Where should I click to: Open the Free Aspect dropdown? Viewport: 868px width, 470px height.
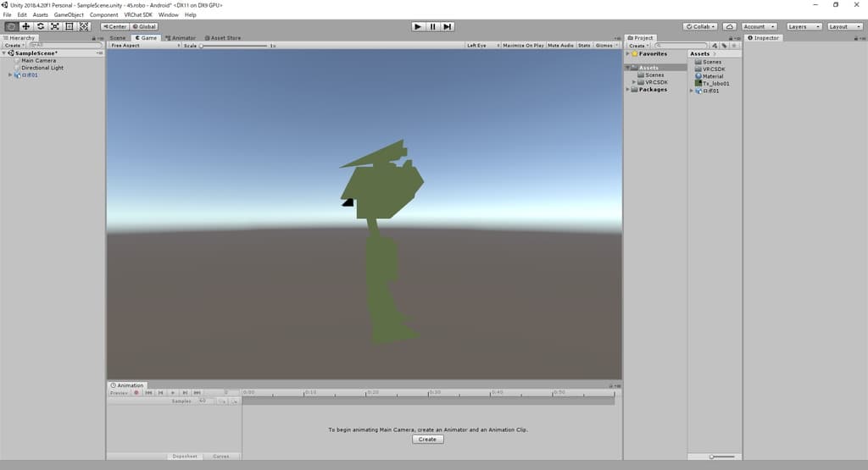point(145,46)
